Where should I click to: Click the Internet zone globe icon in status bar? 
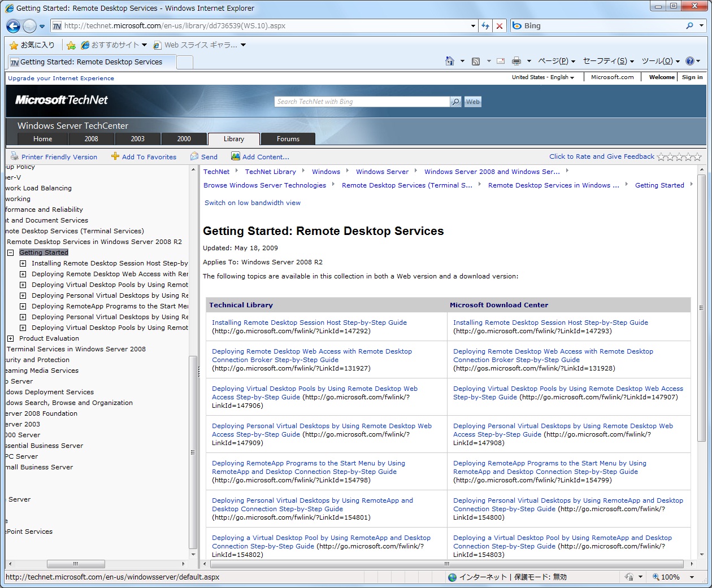coord(452,577)
